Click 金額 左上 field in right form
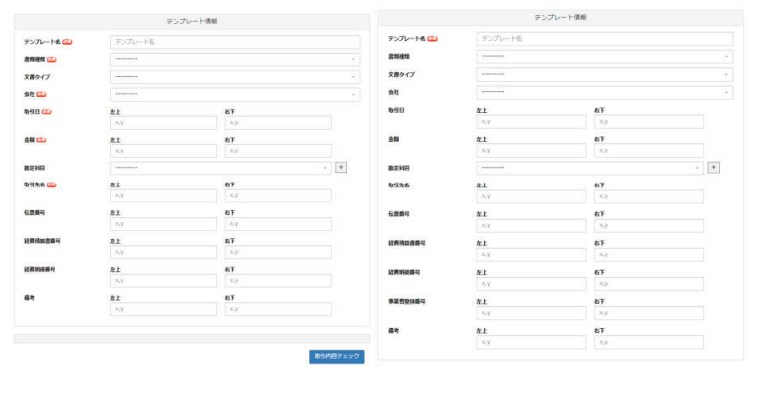The width and height of the screenshot is (759, 397). 531,151
